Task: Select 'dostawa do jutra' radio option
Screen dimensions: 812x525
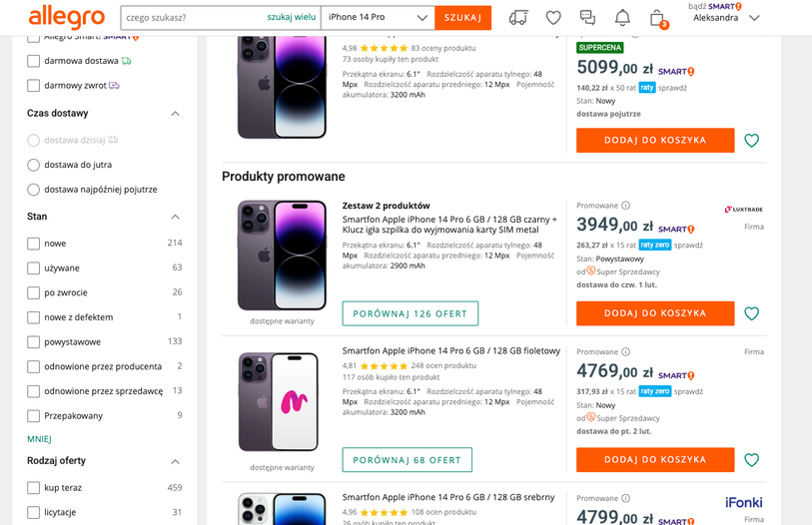Action: coord(34,165)
